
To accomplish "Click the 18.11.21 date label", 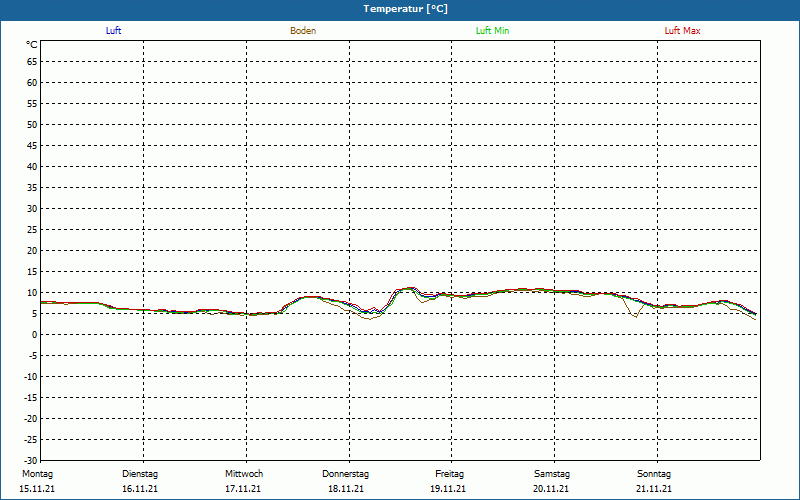I will [x=346, y=489].
